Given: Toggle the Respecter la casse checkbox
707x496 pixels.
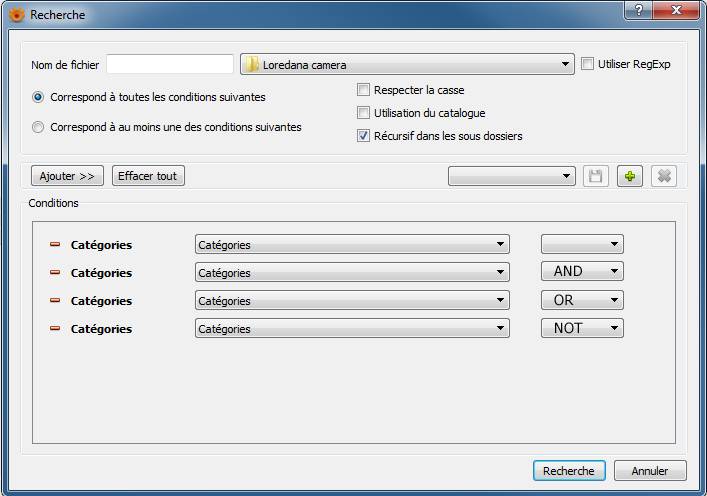Looking at the screenshot, I should [x=364, y=90].
